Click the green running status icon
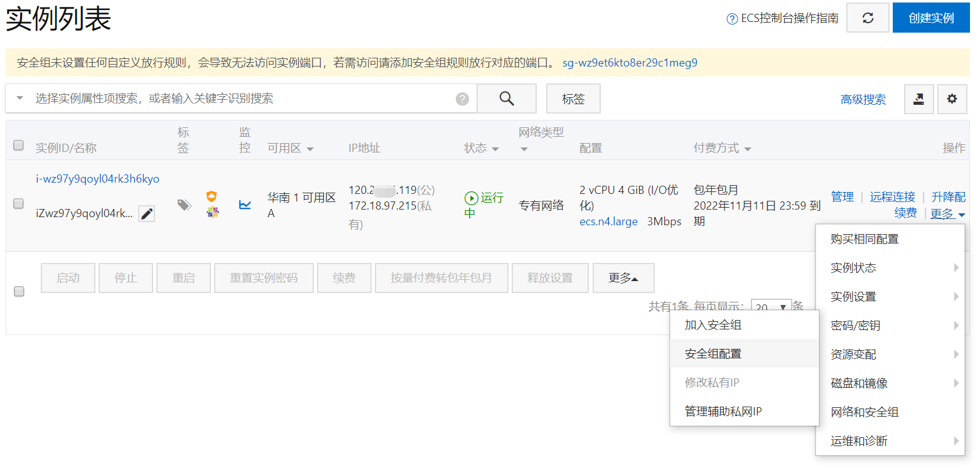 (x=471, y=198)
